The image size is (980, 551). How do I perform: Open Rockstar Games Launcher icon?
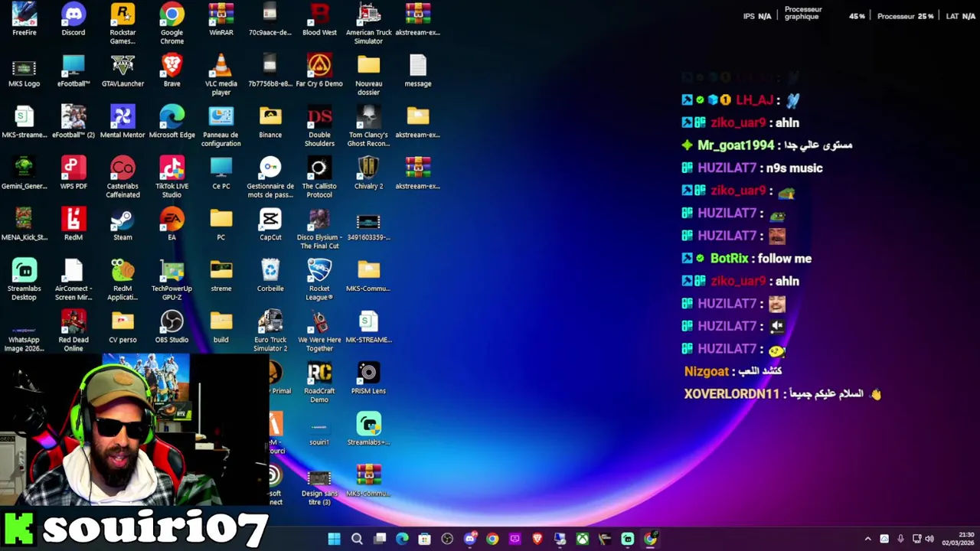(x=122, y=24)
